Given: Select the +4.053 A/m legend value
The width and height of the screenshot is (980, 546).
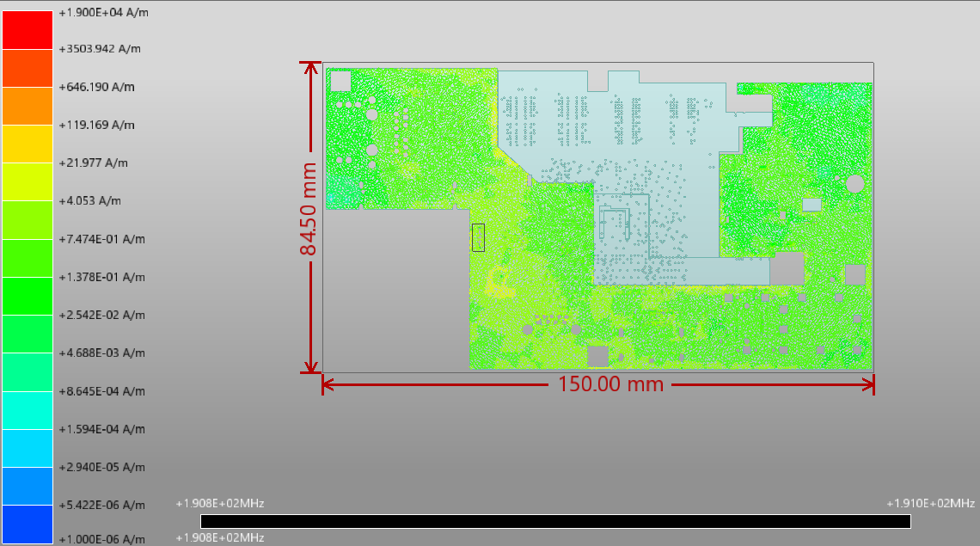Looking at the screenshot, I should point(89,200).
